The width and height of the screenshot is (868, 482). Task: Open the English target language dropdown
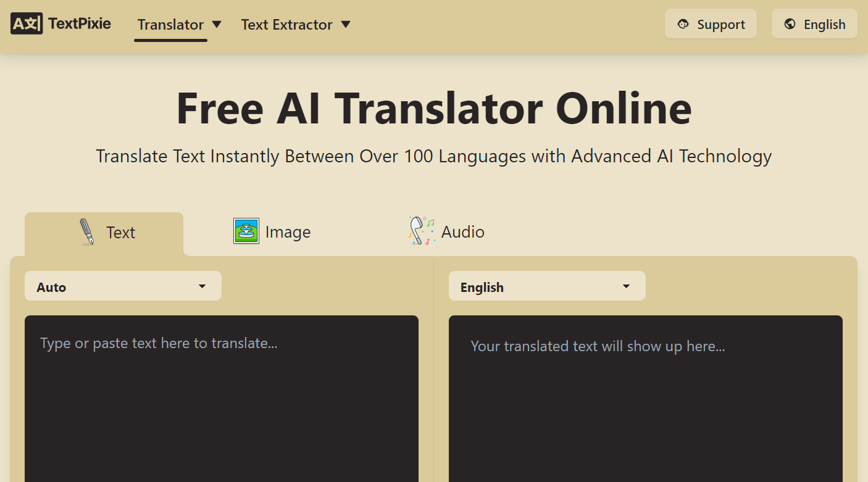(x=547, y=286)
